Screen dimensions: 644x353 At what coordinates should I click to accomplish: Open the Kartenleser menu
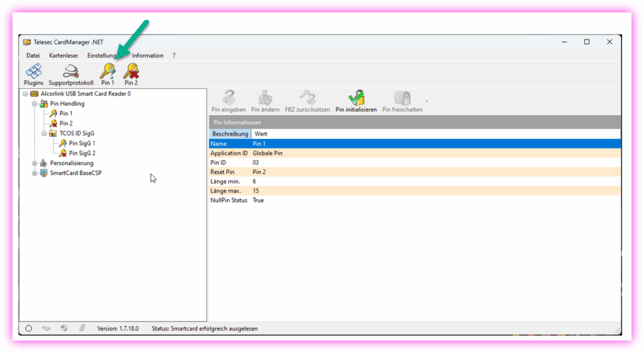tap(64, 55)
